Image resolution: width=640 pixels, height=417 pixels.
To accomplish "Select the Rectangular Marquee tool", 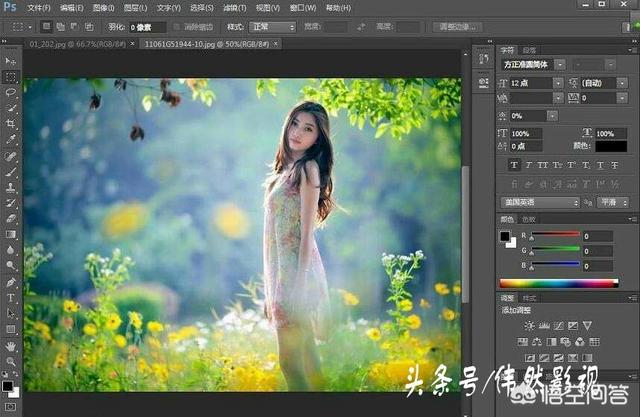I will click(10, 77).
